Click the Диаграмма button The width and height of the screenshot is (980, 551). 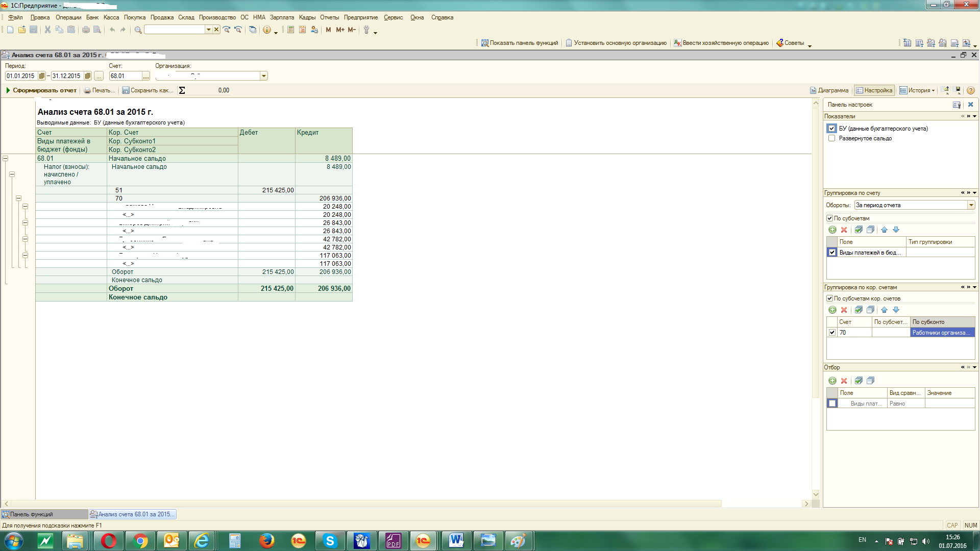(x=829, y=90)
